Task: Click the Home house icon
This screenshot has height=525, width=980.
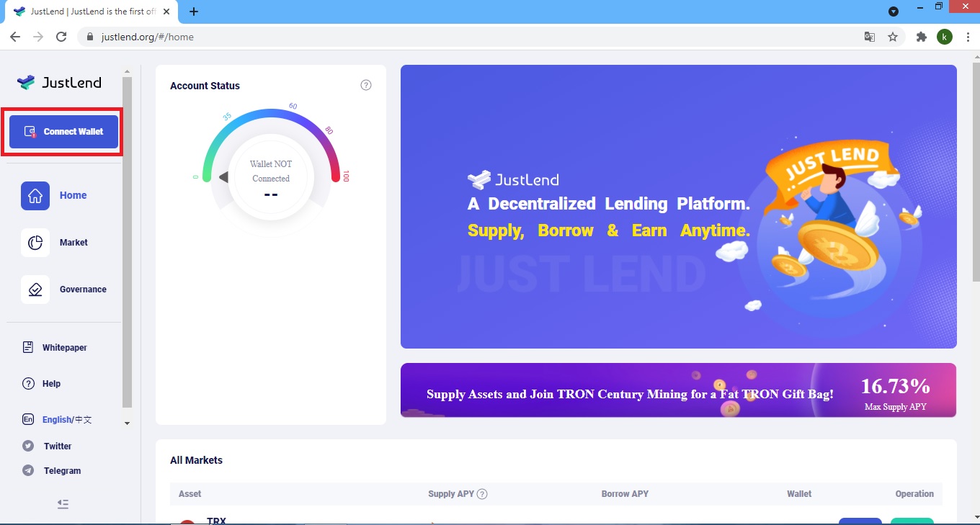Action: pos(35,195)
